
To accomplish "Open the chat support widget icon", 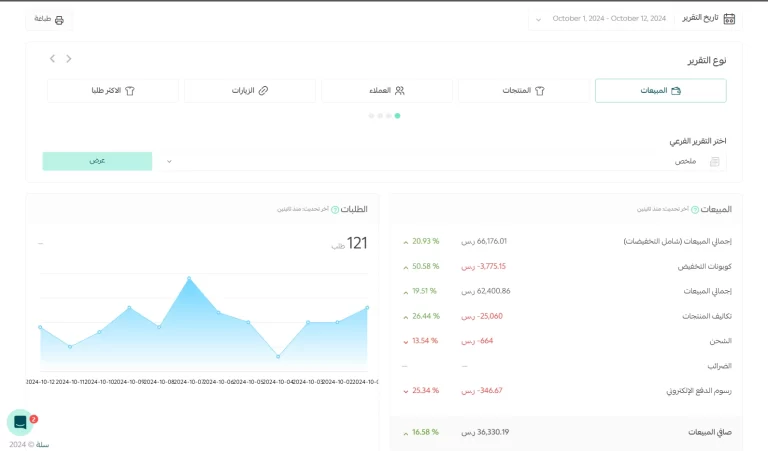I will (x=20, y=423).
